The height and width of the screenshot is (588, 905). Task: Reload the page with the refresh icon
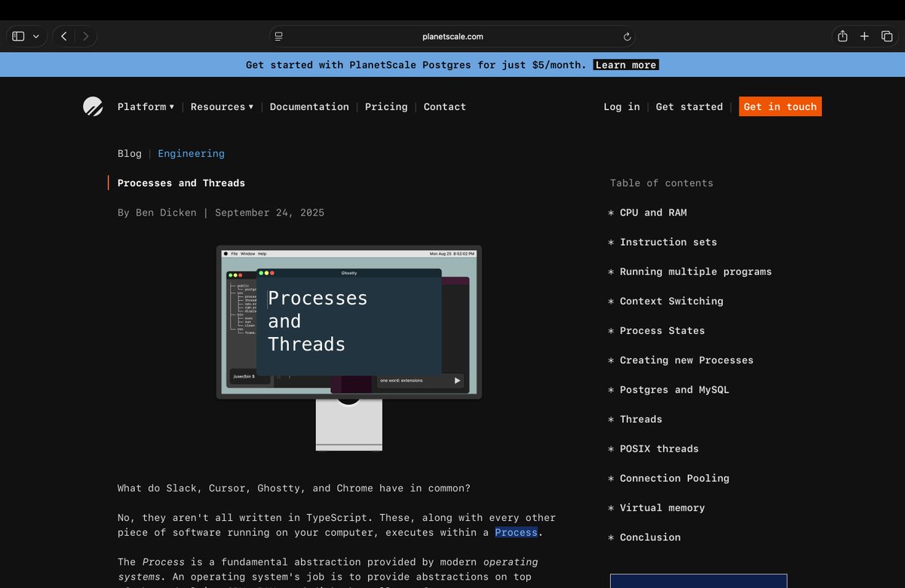click(x=627, y=36)
